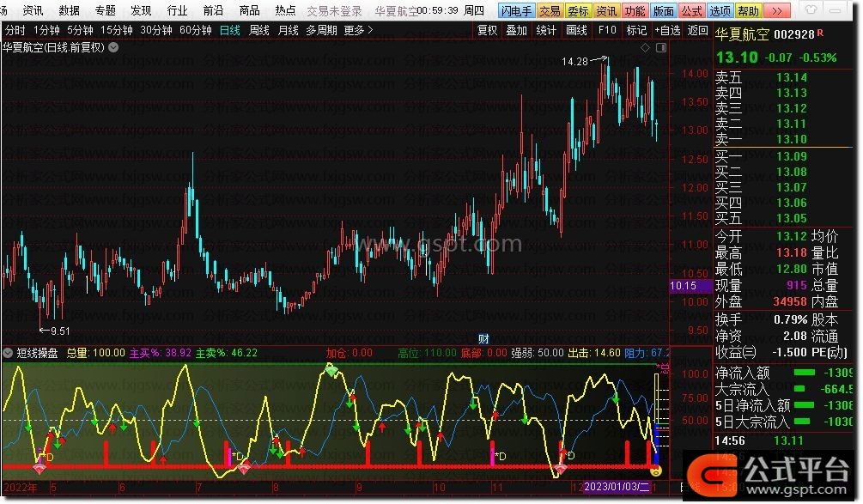Open the 更多 periods chevron

pyautogui.click(x=370, y=30)
